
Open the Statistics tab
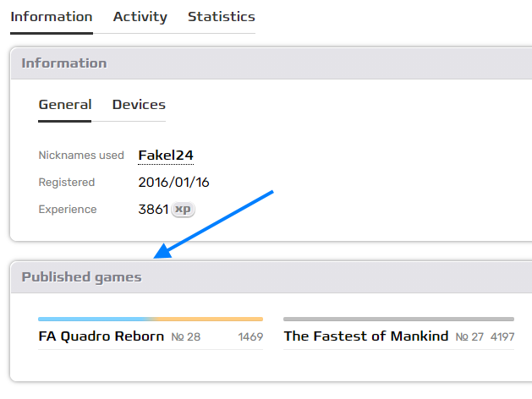221,17
